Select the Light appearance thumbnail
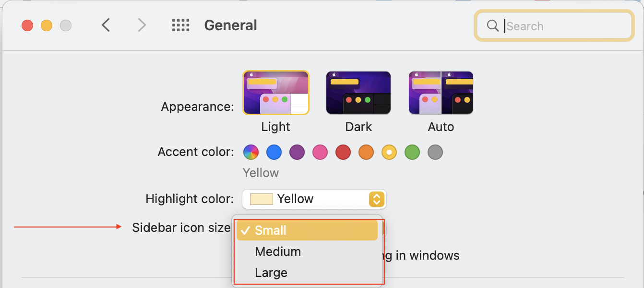The width and height of the screenshot is (644, 288). (276, 93)
